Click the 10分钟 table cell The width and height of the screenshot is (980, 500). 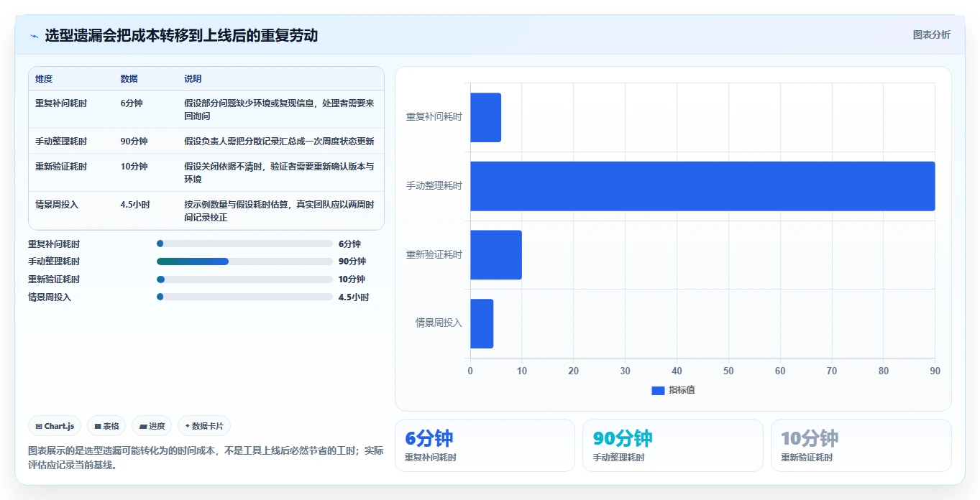tap(134, 167)
